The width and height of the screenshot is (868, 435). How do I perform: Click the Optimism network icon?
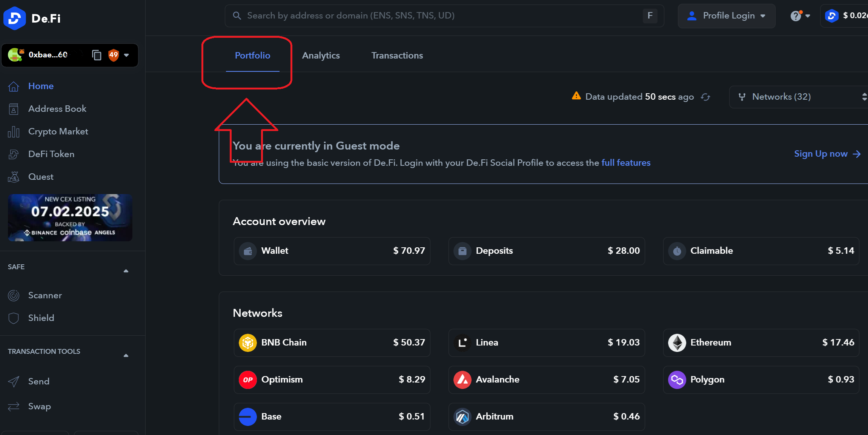[x=248, y=380]
